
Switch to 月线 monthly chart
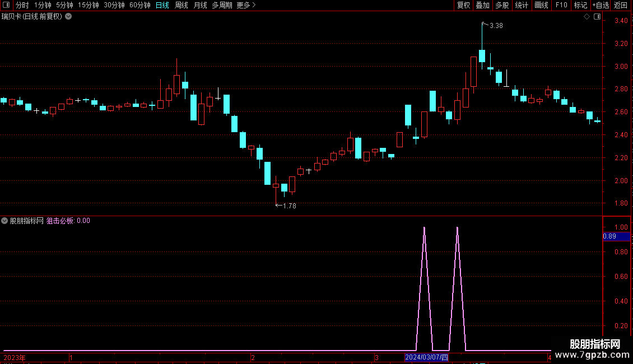200,5
